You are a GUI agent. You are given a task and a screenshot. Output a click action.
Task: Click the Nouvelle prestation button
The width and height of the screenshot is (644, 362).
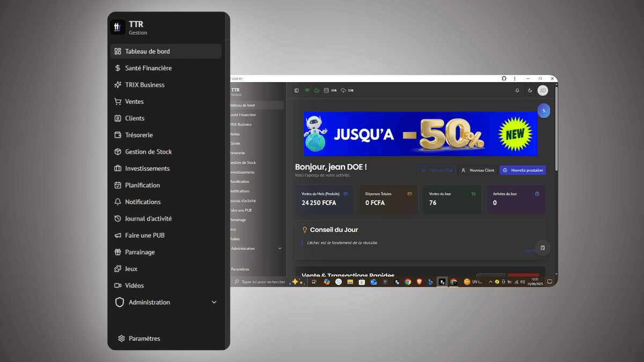coord(523,170)
